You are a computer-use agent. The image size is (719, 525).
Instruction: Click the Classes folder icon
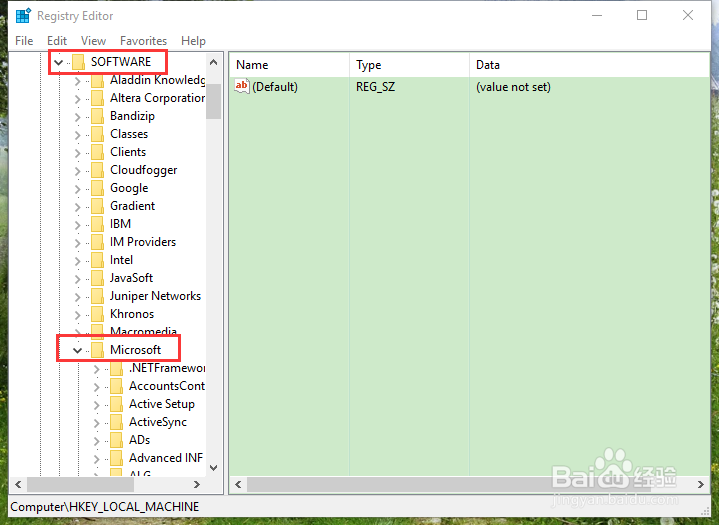point(97,134)
